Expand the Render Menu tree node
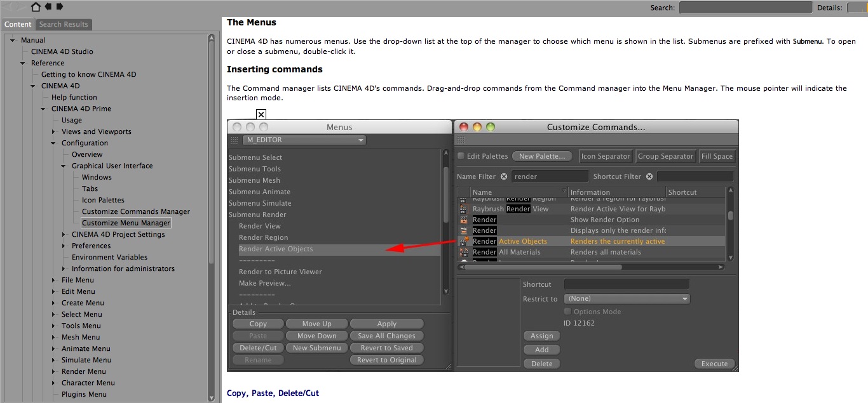 click(53, 372)
